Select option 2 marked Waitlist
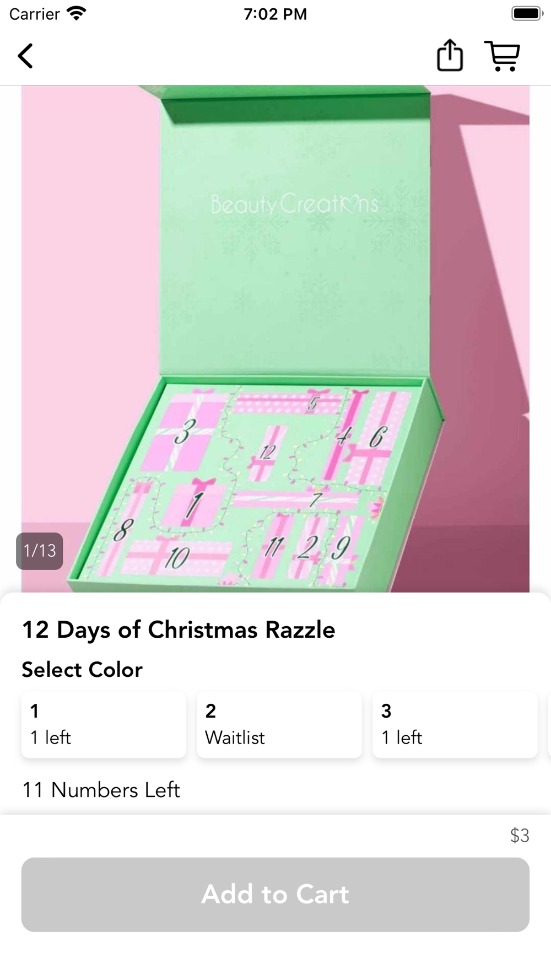The height and width of the screenshot is (980, 551). 279,724
